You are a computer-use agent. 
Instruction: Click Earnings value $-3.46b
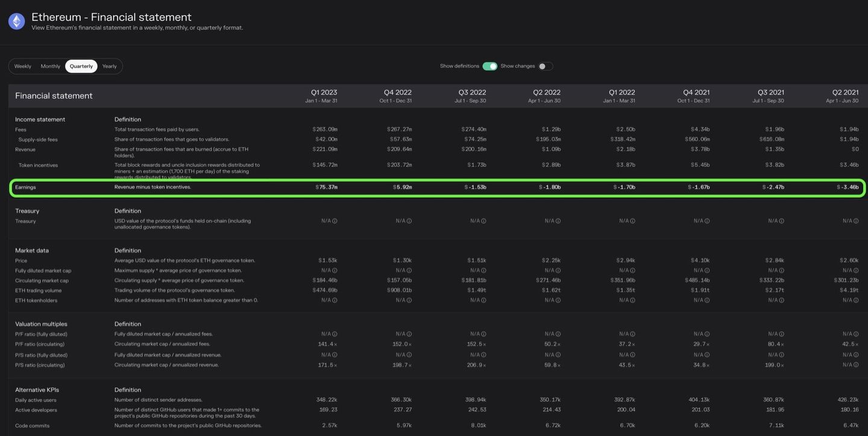848,187
